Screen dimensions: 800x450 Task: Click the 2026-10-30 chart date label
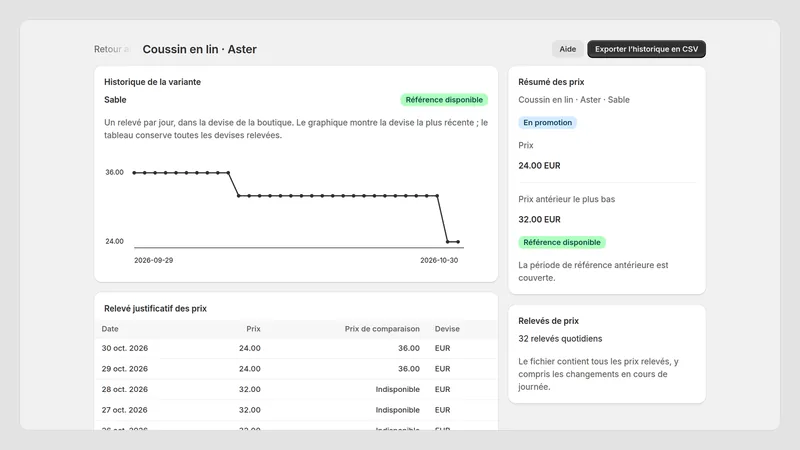(x=439, y=260)
